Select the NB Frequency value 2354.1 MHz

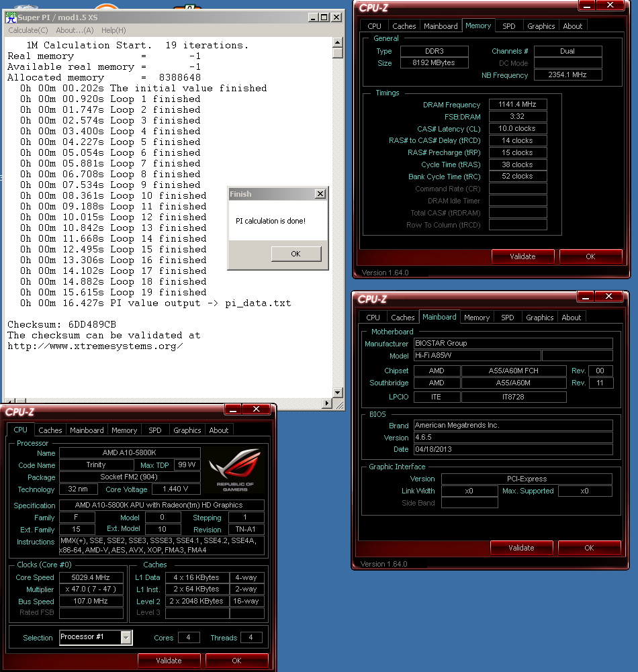click(x=567, y=75)
